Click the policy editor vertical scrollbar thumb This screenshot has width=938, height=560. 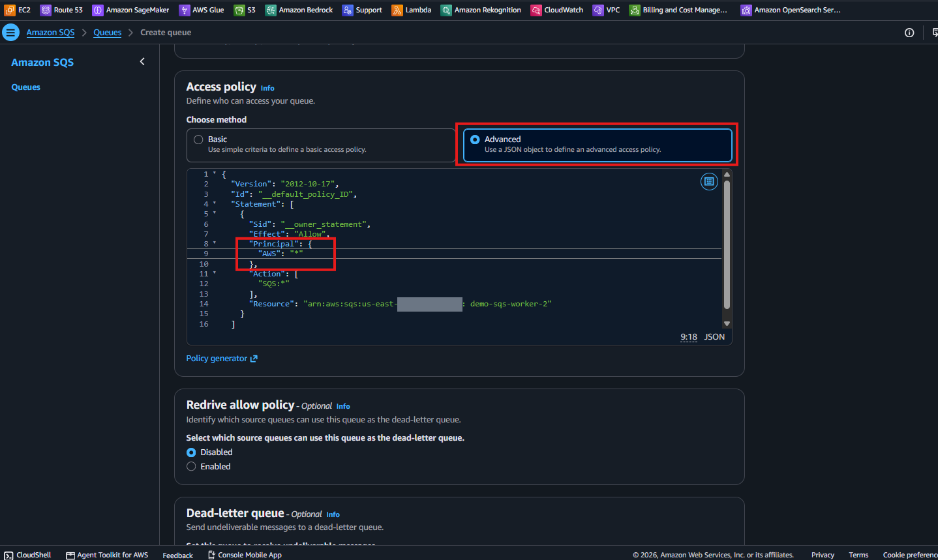[x=727, y=244]
